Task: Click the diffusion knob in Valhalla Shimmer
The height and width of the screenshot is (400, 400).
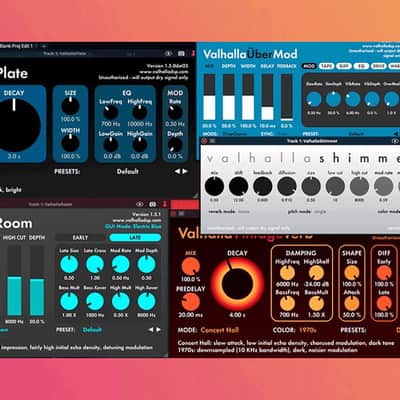Action: [287, 186]
